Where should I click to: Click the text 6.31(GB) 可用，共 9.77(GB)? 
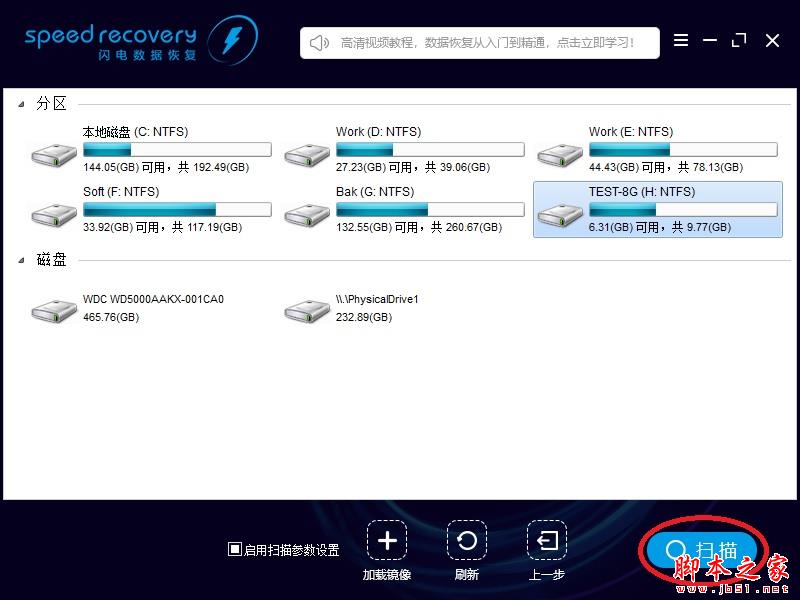[660, 228]
